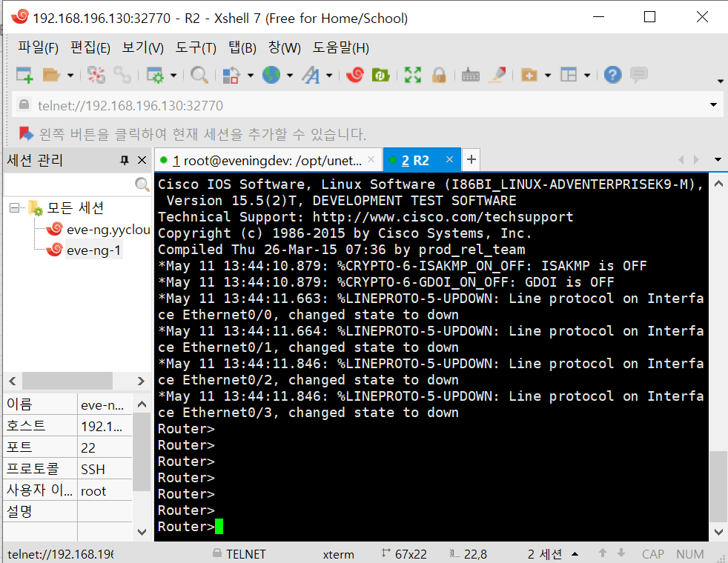Click the Disconnect toolbar icon
728x563 pixels.
click(96, 75)
